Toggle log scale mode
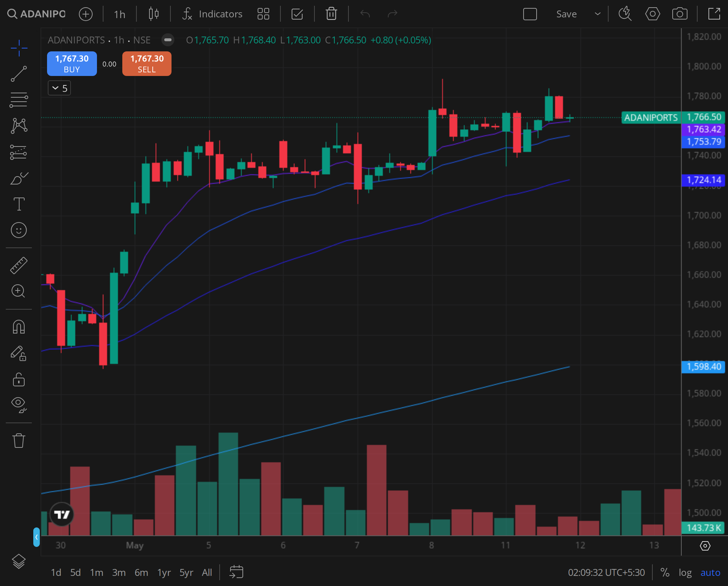 [x=685, y=573]
